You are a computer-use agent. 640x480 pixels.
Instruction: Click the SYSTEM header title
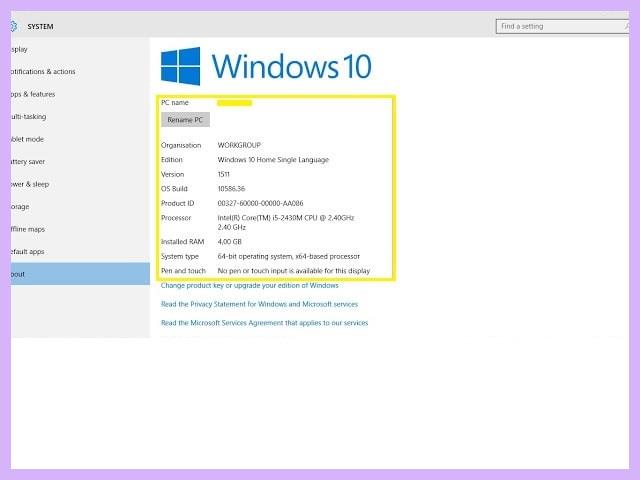pos(40,27)
